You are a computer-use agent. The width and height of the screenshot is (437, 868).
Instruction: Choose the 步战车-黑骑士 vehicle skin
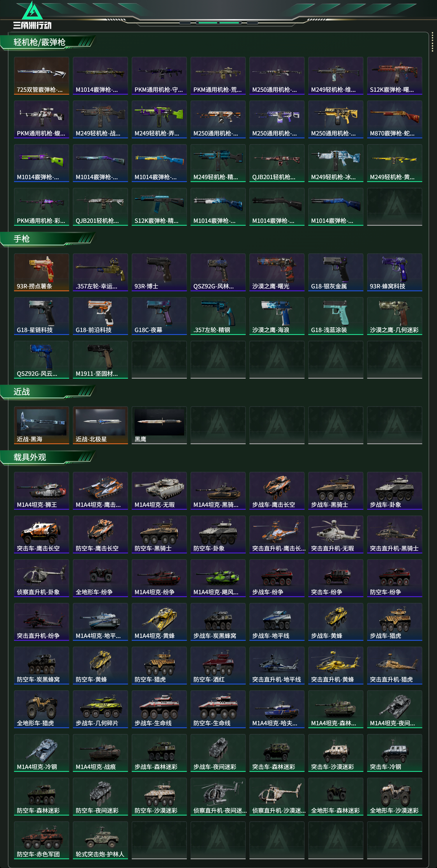pos(336,490)
